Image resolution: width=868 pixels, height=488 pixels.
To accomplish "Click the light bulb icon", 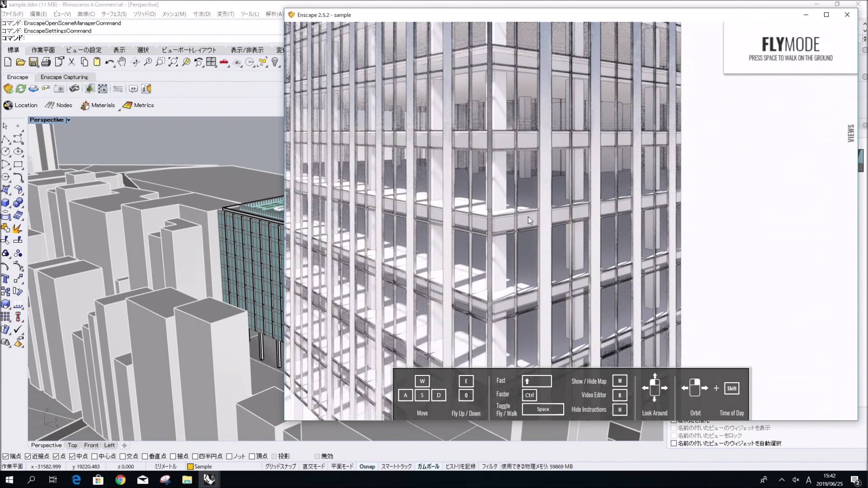I will tap(275, 62).
